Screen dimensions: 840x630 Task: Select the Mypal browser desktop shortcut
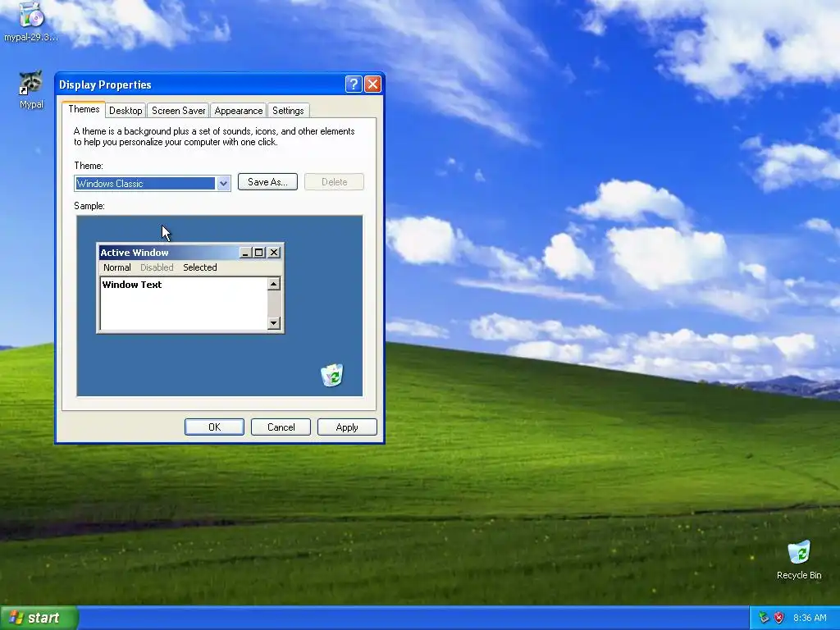tap(31, 89)
